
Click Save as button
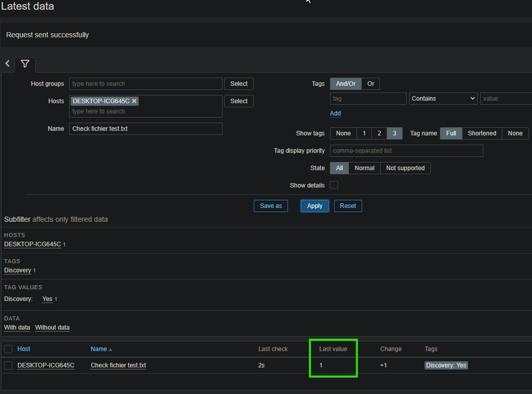tap(271, 206)
